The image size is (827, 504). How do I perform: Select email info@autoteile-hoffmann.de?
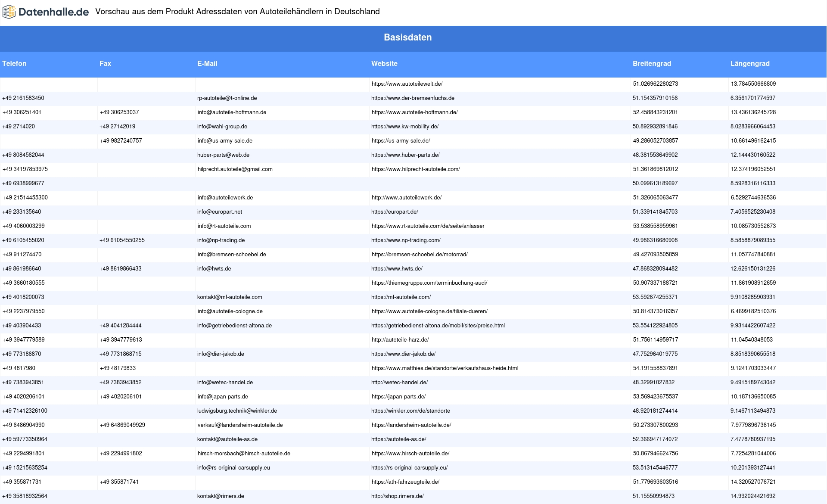pos(232,112)
